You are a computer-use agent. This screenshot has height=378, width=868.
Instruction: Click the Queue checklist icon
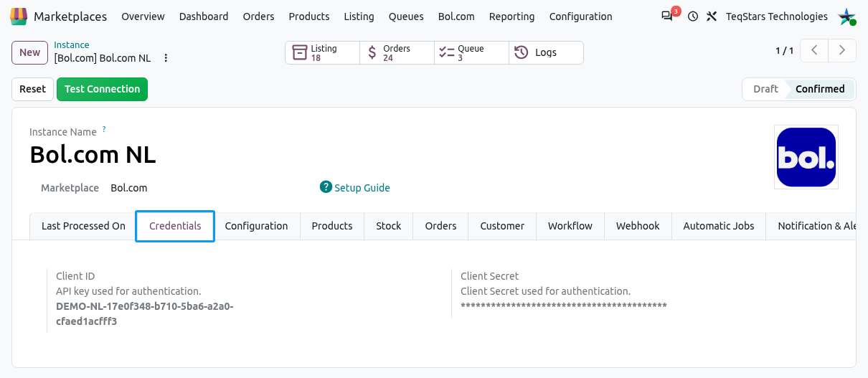(x=447, y=52)
